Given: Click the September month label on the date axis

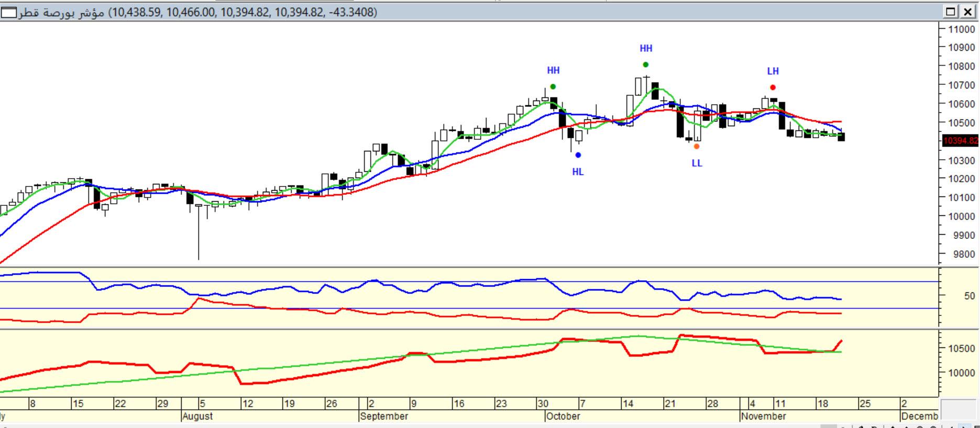Looking at the screenshot, I should [384, 416].
